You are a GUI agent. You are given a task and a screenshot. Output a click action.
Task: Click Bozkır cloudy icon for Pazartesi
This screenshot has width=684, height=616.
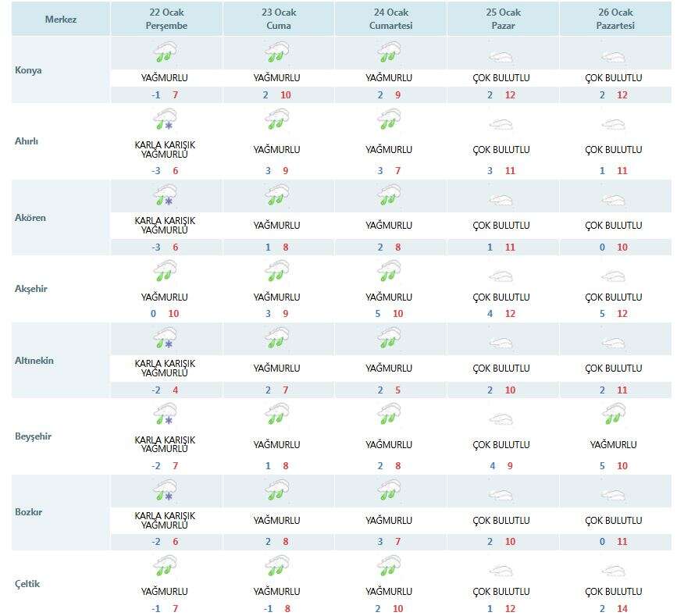coord(613,495)
